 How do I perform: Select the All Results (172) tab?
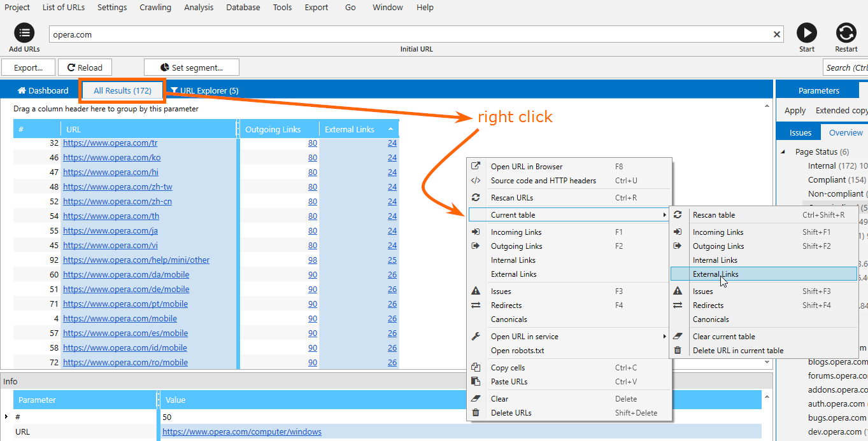(122, 90)
